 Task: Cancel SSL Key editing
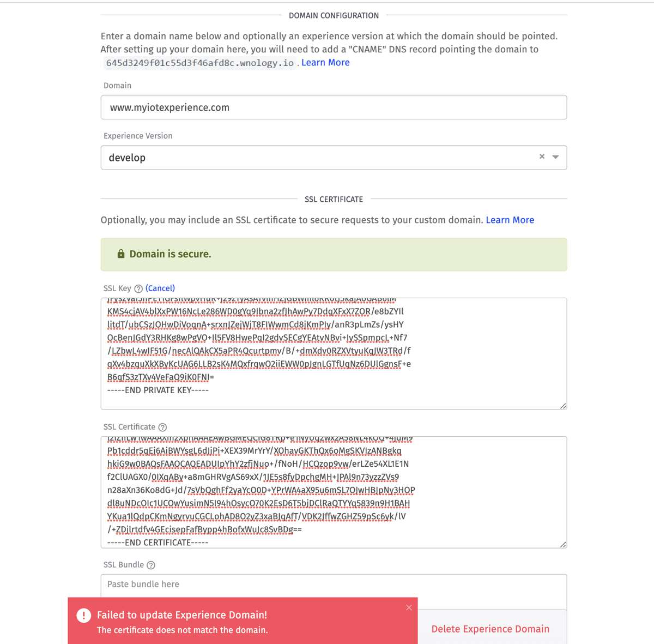pos(160,288)
